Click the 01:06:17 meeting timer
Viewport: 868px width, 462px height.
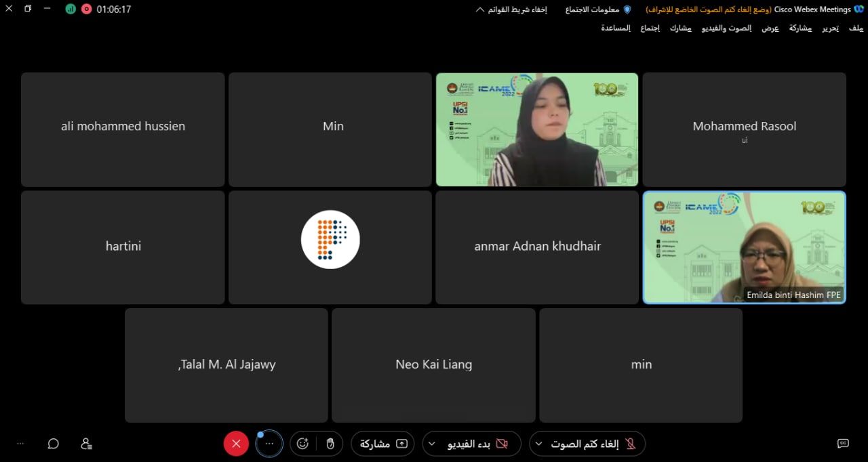point(114,9)
